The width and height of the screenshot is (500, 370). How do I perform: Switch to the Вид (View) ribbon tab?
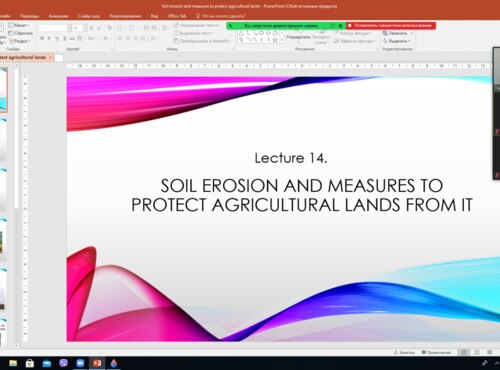pos(154,16)
